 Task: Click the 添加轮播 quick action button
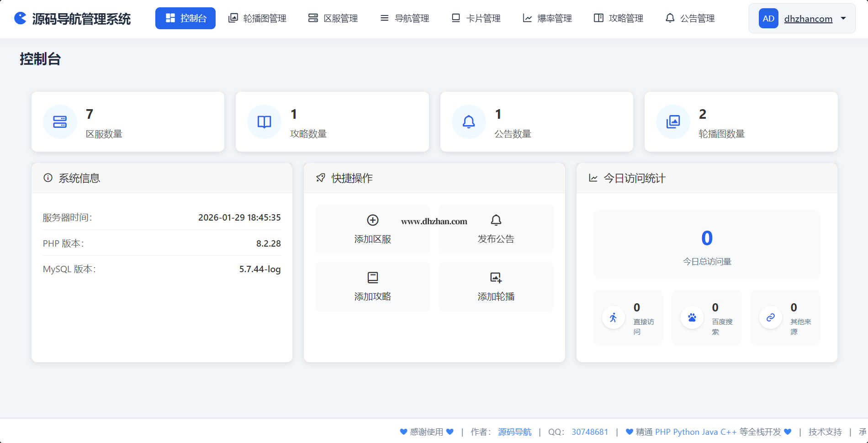tap(496, 287)
